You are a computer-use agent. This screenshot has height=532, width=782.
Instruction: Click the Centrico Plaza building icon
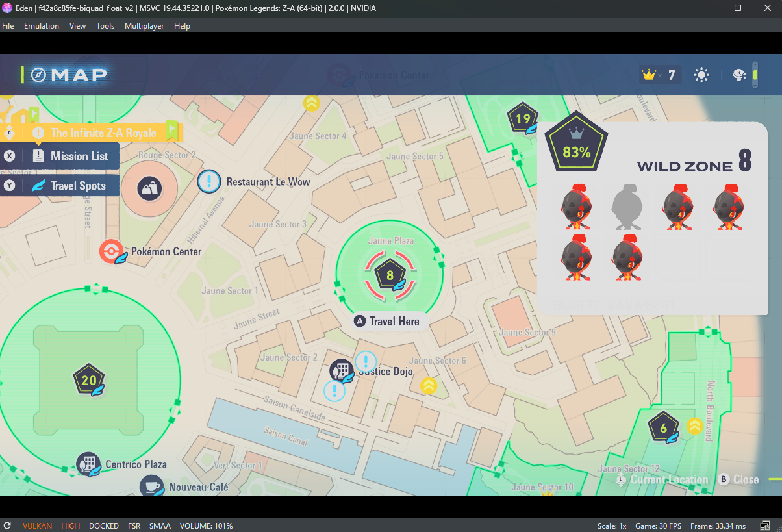tap(88, 464)
